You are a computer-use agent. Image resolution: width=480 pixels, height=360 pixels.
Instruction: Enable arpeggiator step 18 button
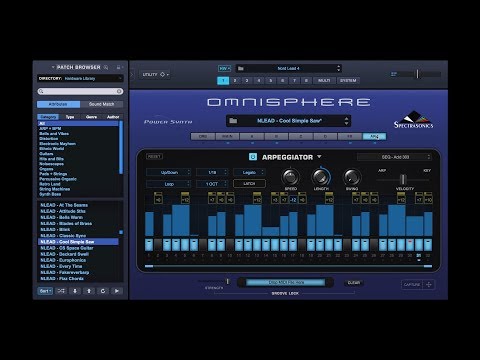tap(302, 245)
